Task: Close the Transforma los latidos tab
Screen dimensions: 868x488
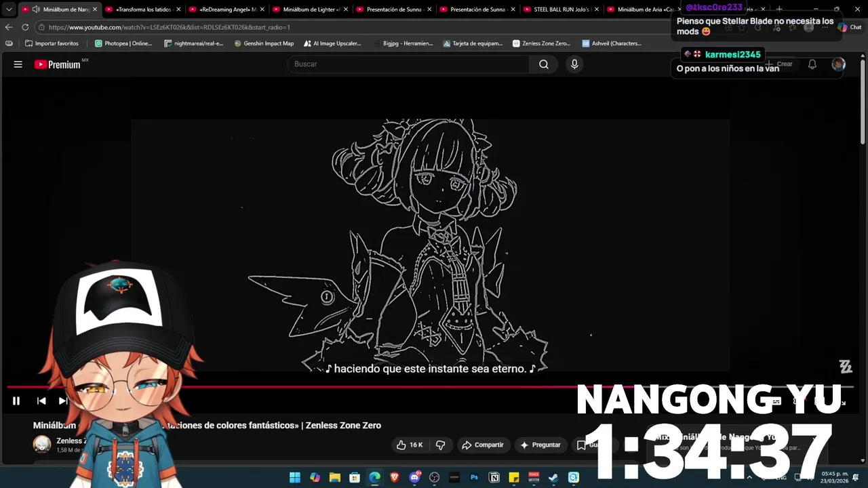Action: [178, 9]
